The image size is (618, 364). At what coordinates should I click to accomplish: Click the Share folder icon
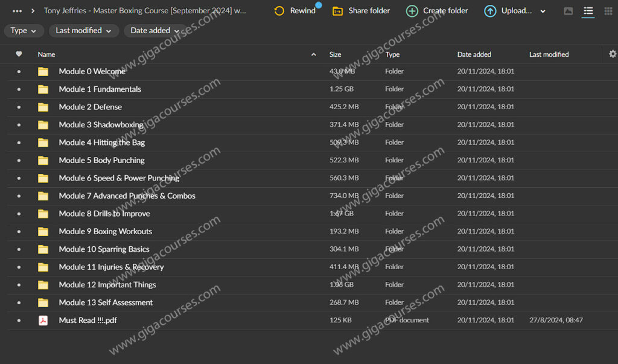point(338,11)
